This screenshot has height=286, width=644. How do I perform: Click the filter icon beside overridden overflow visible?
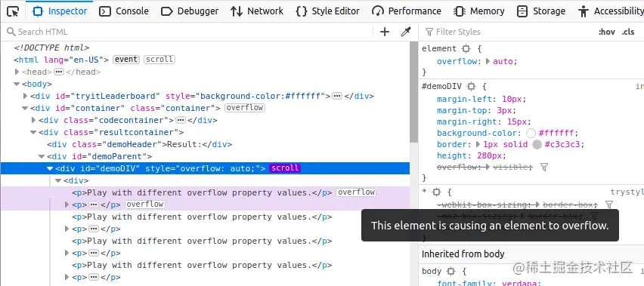click(x=544, y=167)
